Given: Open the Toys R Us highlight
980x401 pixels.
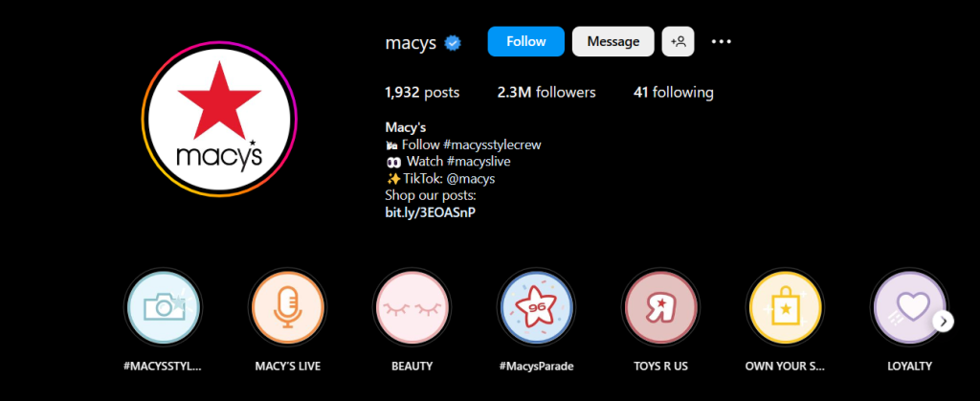Looking at the screenshot, I should (660, 306).
